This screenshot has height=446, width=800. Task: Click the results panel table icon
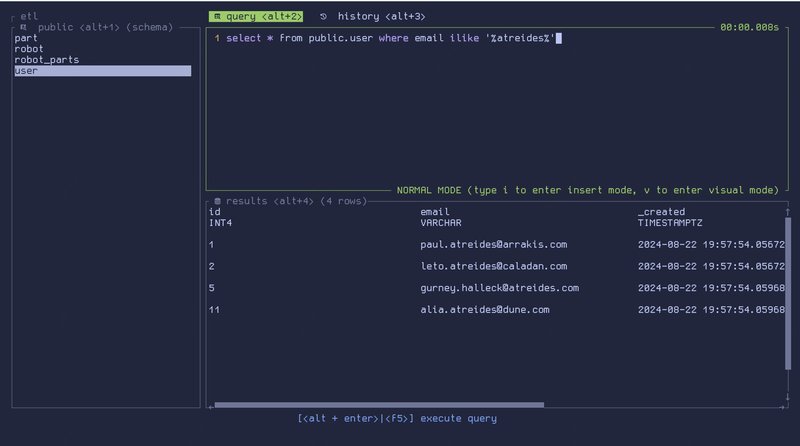tap(217, 201)
